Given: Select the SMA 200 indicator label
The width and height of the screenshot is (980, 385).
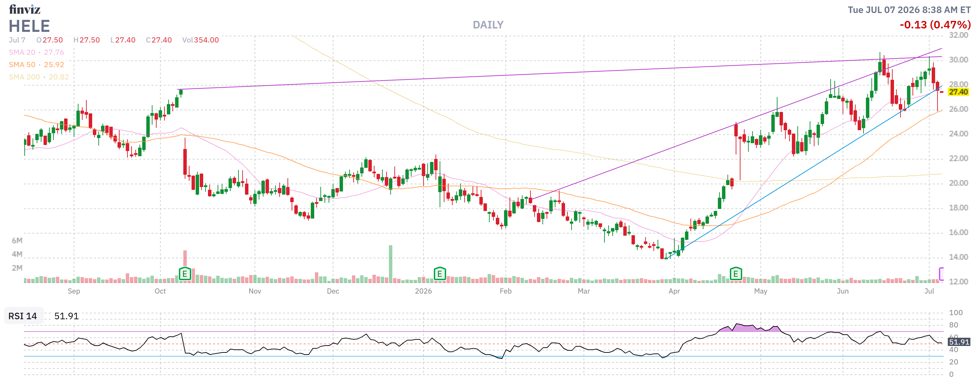Looking at the screenshot, I should pos(24,77).
